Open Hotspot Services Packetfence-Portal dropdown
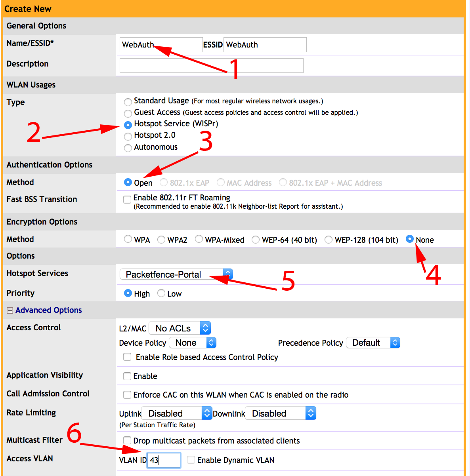470x476 pixels. click(x=176, y=274)
